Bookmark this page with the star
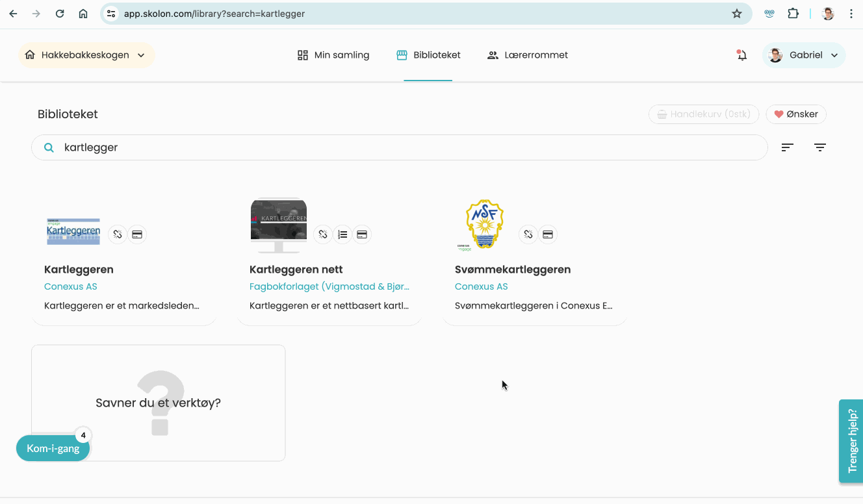Screen dimensions: 863x504 [737, 14]
